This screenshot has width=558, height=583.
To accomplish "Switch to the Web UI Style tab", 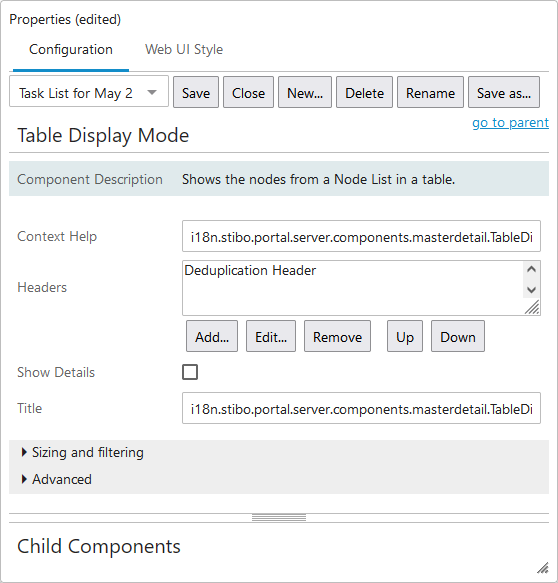I will tap(184, 49).
